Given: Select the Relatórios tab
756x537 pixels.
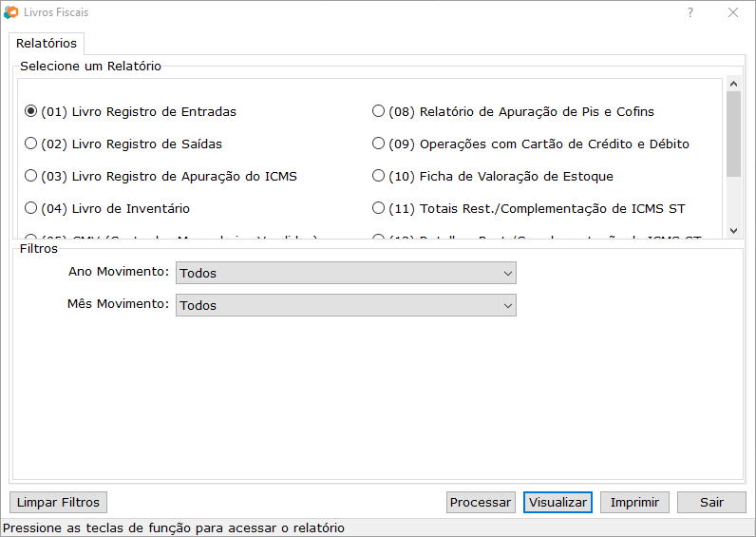Looking at the screenshot, I should (x=47, y=44).
